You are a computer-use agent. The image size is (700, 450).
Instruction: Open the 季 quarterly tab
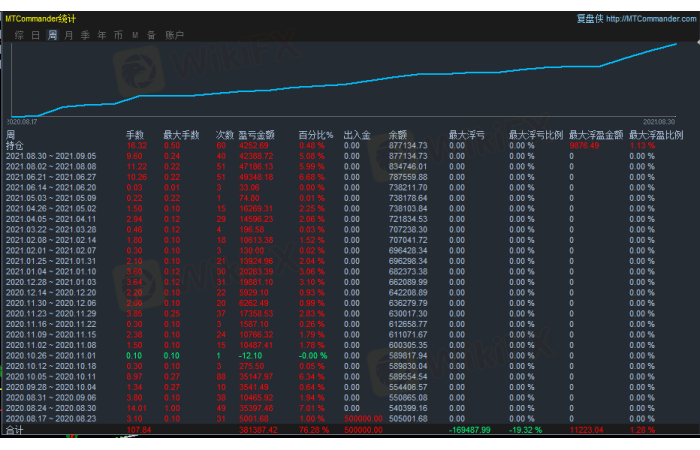click(85, 35)
